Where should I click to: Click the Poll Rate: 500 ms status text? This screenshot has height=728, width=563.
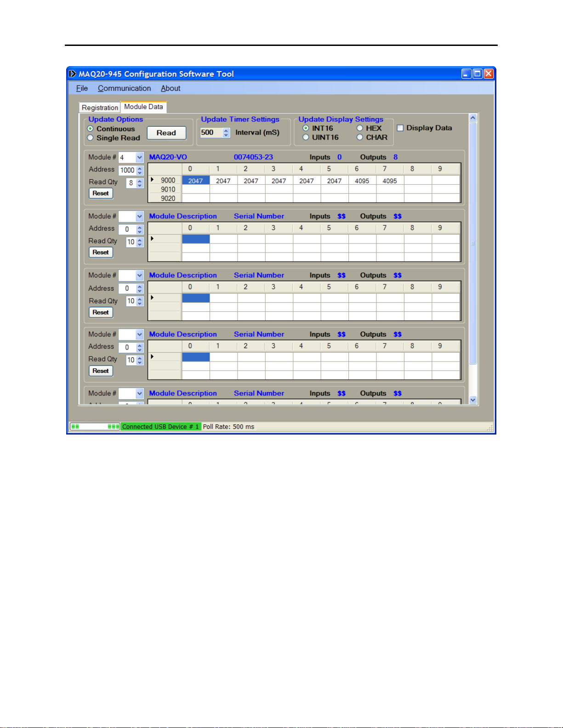point(228,427)
